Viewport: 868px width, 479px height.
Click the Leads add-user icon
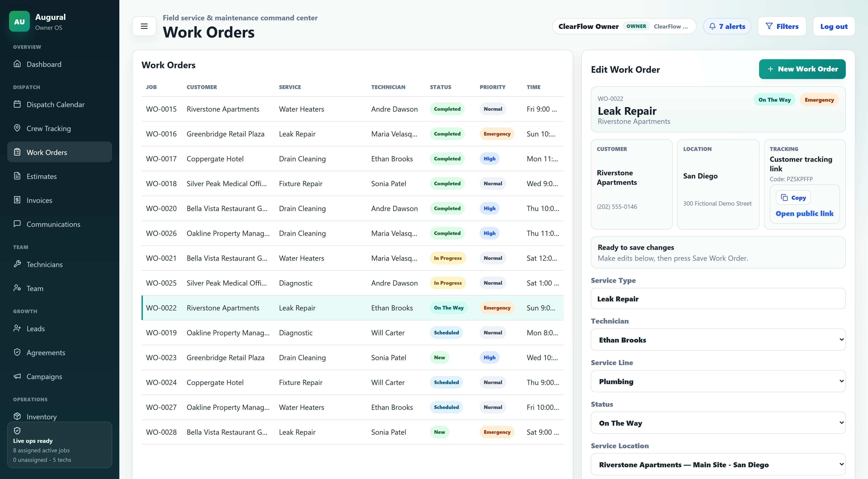pos(17,328)
